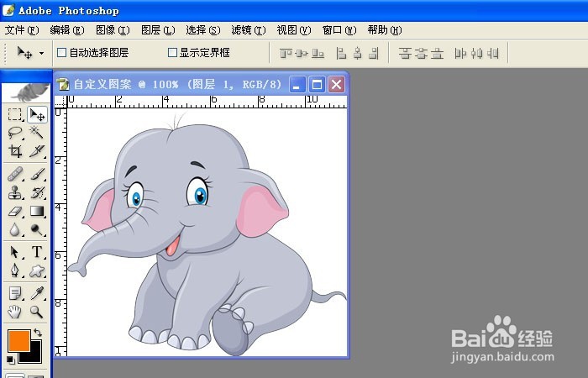Select the Slice tool
This screenshot has height=378, width=588.
37,151
